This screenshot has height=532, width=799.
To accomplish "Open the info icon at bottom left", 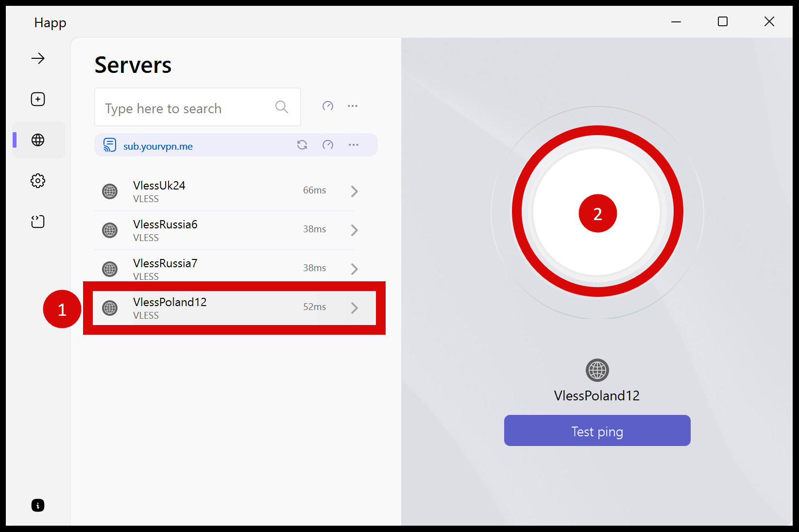I will pos(38,505).
